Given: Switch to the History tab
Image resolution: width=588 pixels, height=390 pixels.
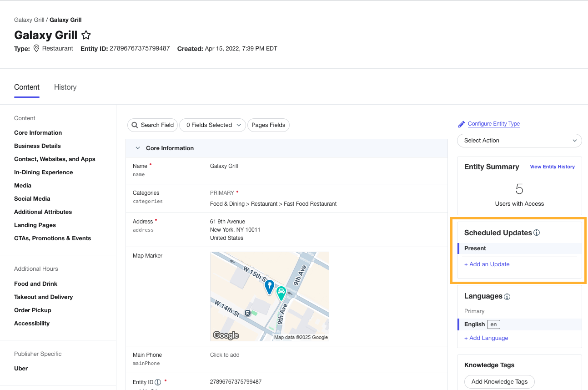Looking at the screenshot, I should (x=65, y=87).
